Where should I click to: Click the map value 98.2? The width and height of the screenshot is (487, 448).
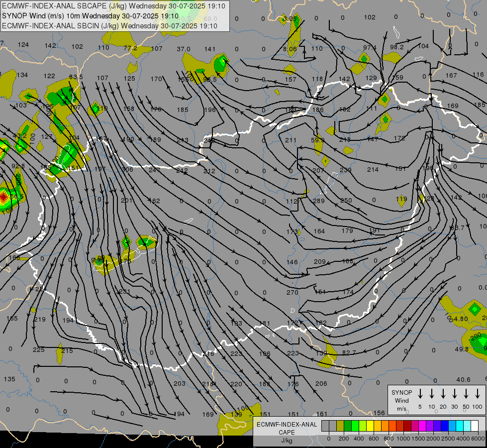tap(396, 47)
